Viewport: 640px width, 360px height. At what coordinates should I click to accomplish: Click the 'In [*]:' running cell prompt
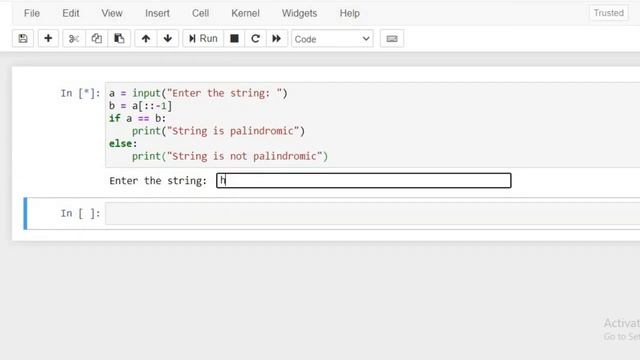pyautogui.click(x=80, y=93)
